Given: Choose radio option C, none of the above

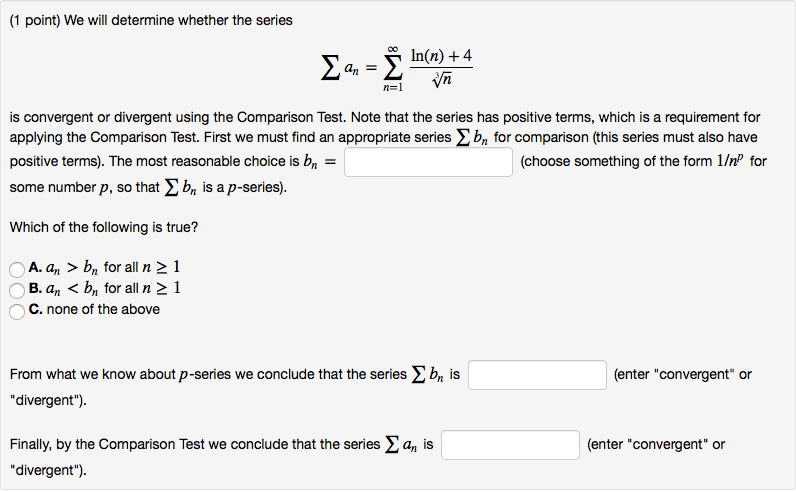Looking at the screenshot, I should point(17,311).
